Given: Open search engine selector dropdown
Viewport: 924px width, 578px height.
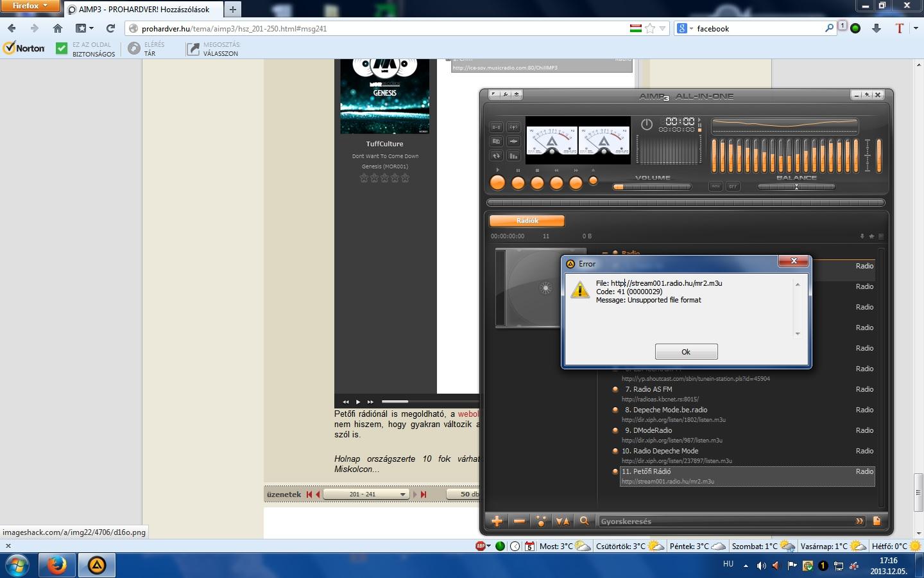Looking at the screenshot, I should coord(685,28).
